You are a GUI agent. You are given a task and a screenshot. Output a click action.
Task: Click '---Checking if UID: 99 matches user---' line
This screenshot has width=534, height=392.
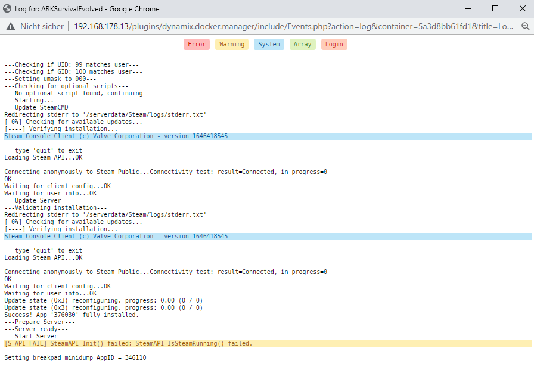[72, 65]
